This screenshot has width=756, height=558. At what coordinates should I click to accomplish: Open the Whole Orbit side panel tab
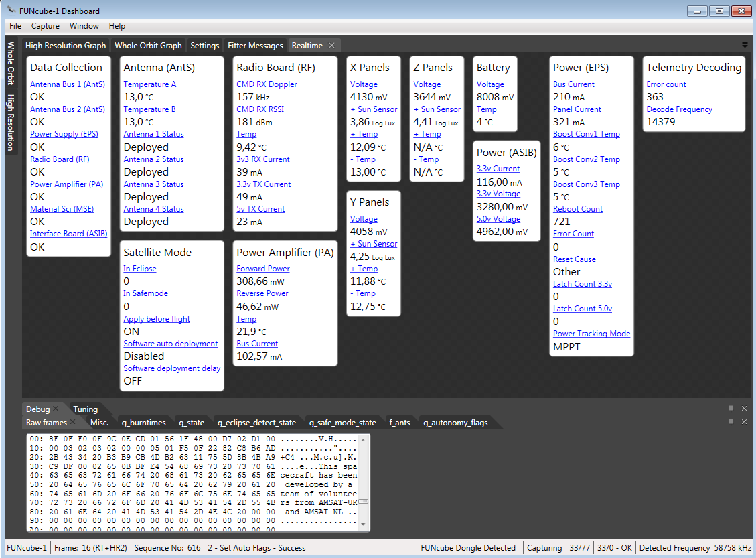[x=11, y=63]
